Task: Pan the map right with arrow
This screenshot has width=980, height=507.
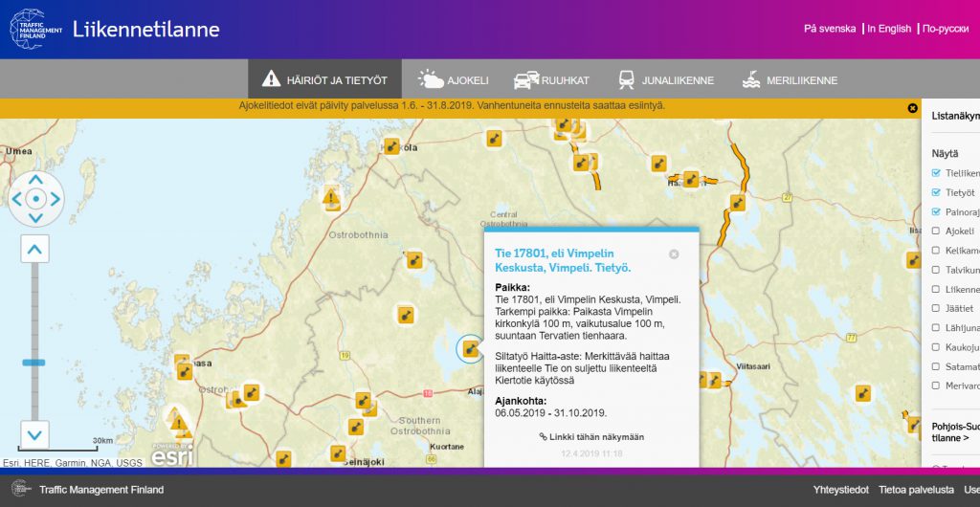Action: pos(56,199)
